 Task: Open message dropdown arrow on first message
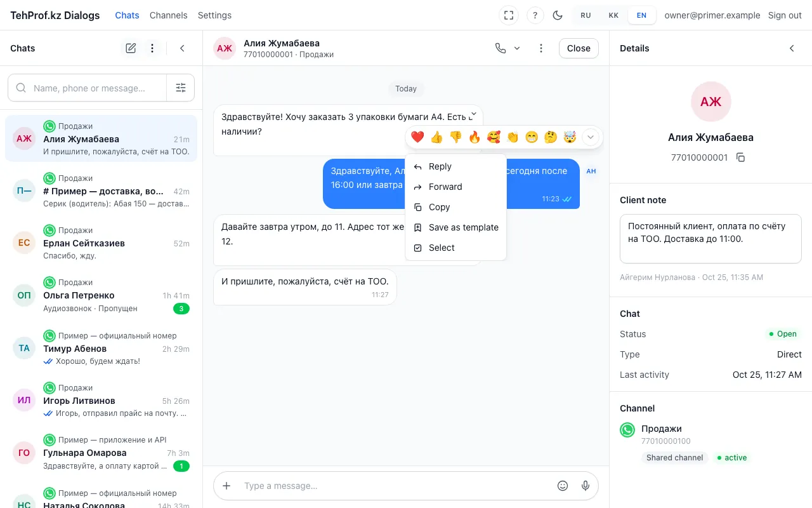point(473,114)
